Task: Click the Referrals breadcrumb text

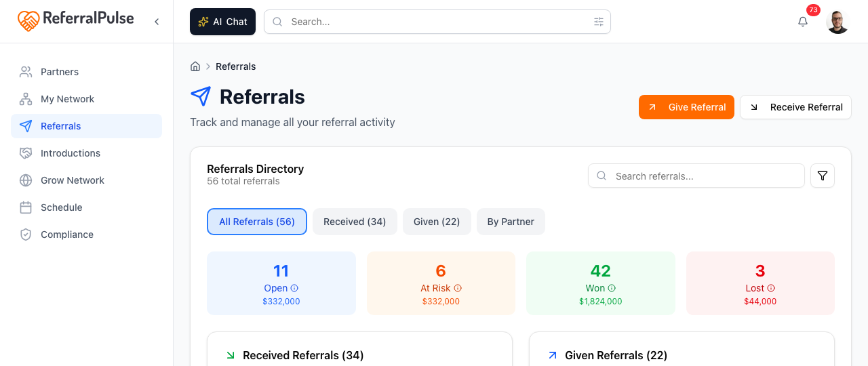Action: tap(236, 66)
